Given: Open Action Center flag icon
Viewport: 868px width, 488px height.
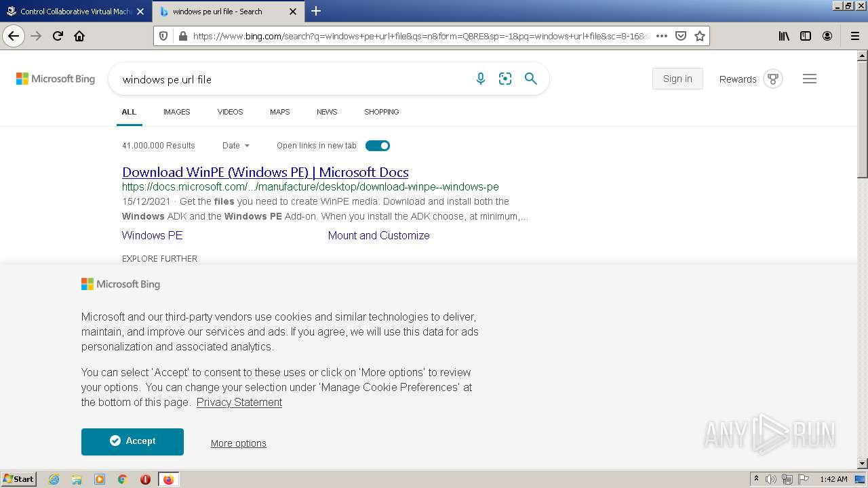Looking at the screenshot, I should [804, 479].
